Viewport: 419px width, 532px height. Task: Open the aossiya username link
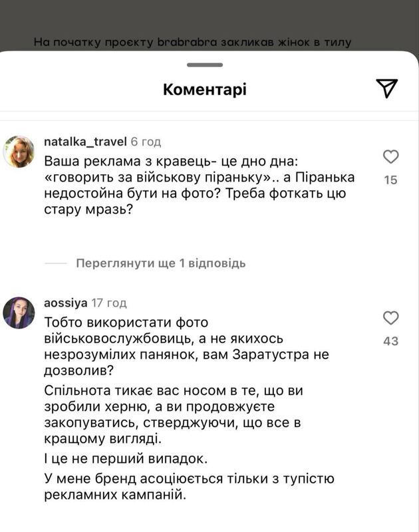(x=65, y=303)
